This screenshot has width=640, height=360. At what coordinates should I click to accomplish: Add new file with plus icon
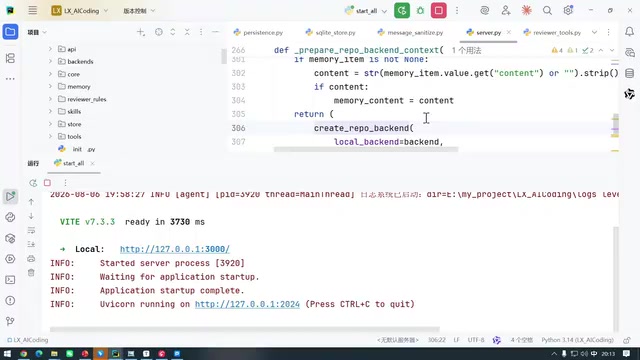point(141,32)
